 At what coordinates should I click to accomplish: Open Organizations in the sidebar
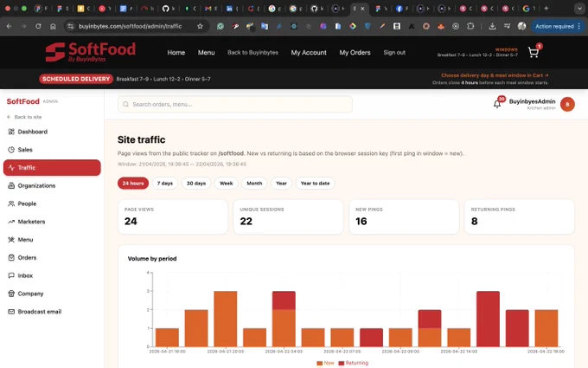(x=52, y=186)
